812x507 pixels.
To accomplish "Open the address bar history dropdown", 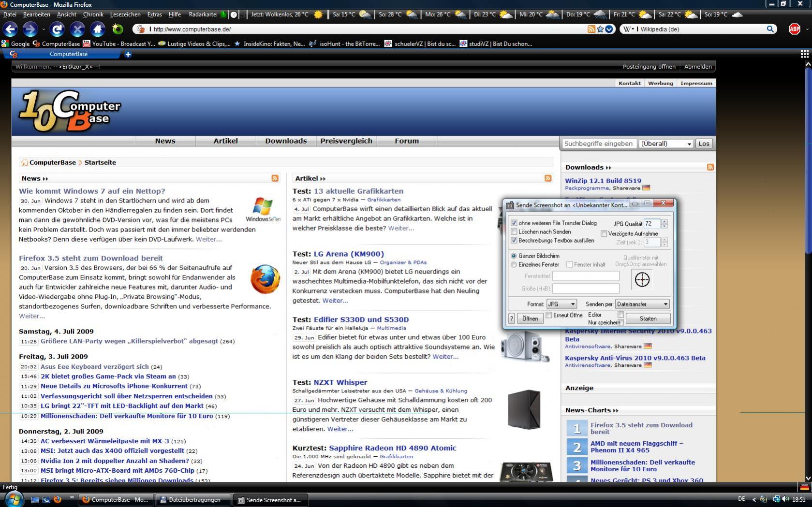I will point(609,29).
